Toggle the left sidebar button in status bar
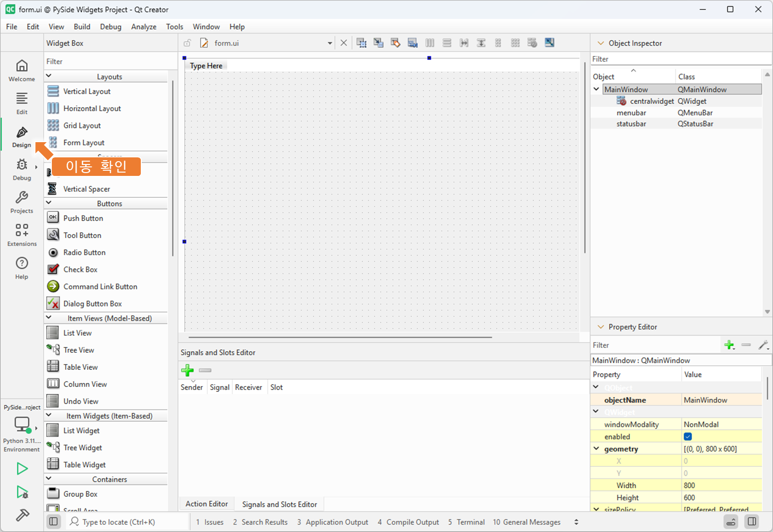Image resolution: width=773 pixels, height=532 pixels. tap(54, 522)
